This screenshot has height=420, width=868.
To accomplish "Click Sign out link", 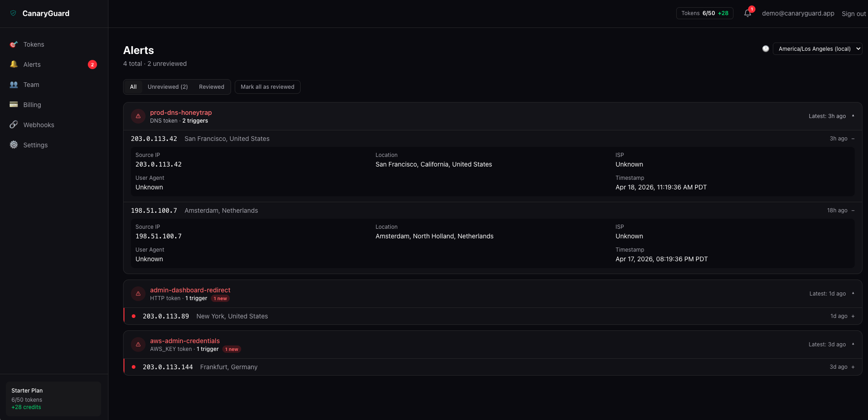I will coord(853,14).
